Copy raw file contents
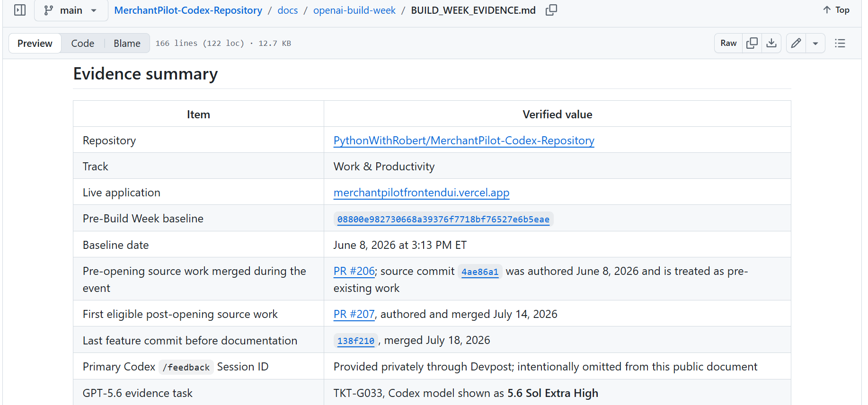 (x=752, y=43)
